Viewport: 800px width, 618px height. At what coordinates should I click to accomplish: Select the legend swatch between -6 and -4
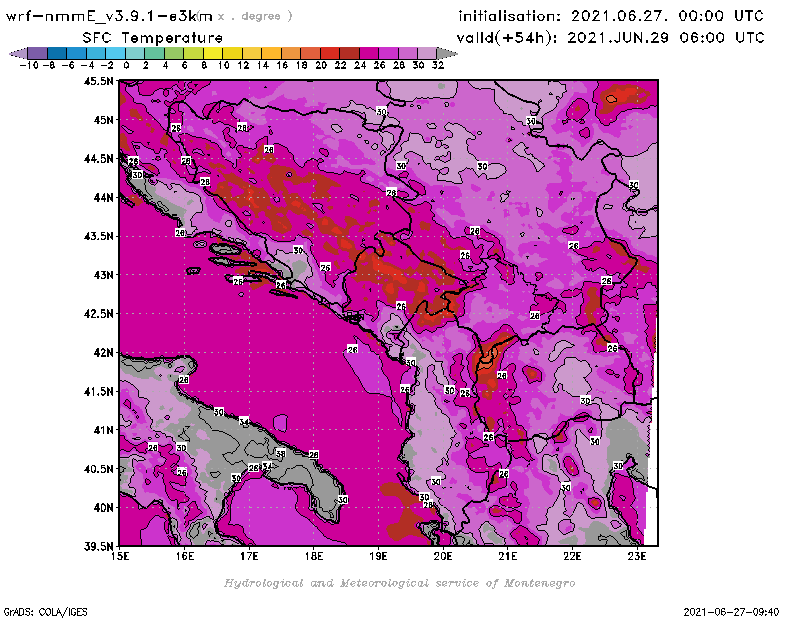pos(77,53)
